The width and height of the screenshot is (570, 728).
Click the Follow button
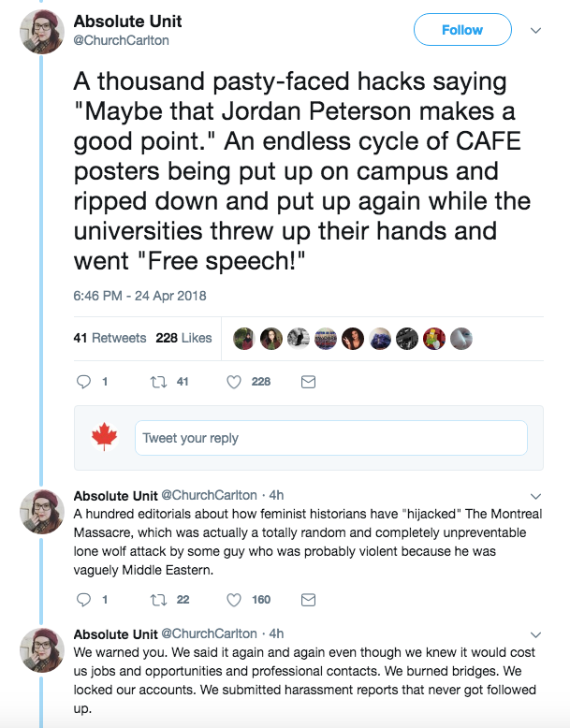pyautogui.click(x=462, y=30)
